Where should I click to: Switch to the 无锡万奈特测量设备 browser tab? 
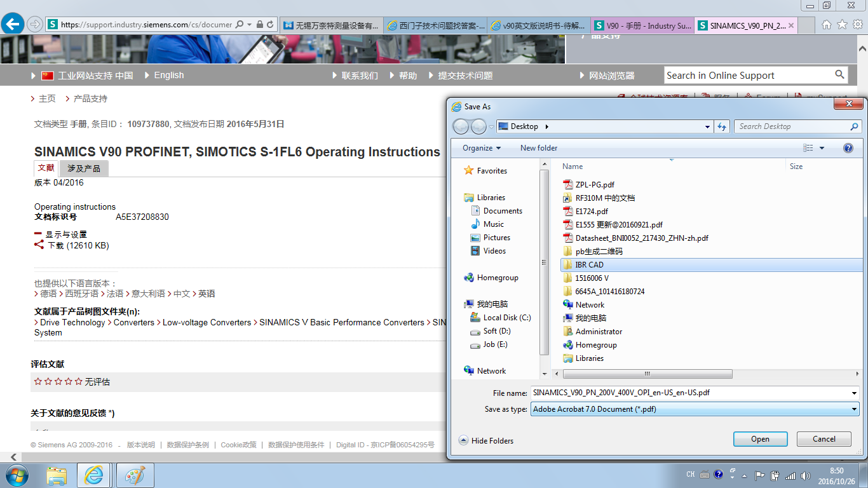(x=332, y=25)
